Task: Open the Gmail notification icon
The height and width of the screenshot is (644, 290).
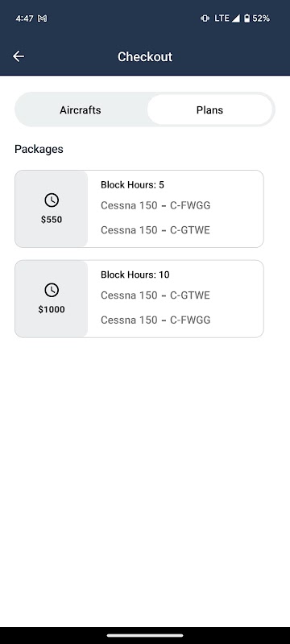Action: pos(42,19)
